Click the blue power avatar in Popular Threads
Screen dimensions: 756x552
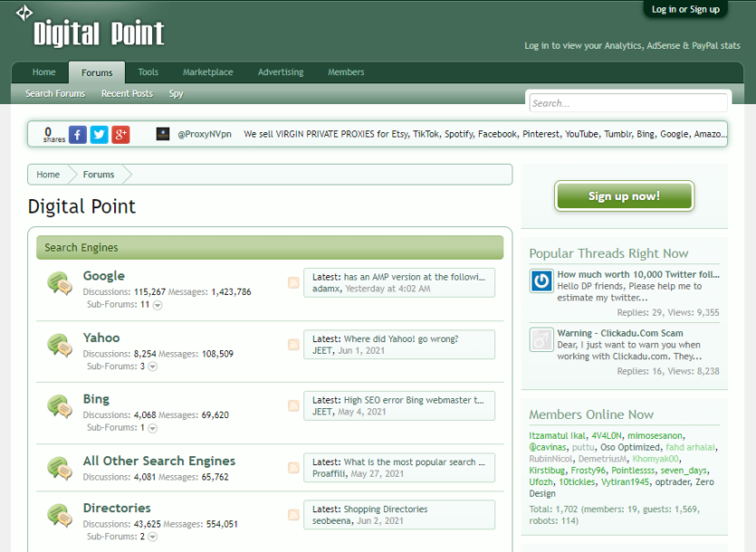click(541, 281)
